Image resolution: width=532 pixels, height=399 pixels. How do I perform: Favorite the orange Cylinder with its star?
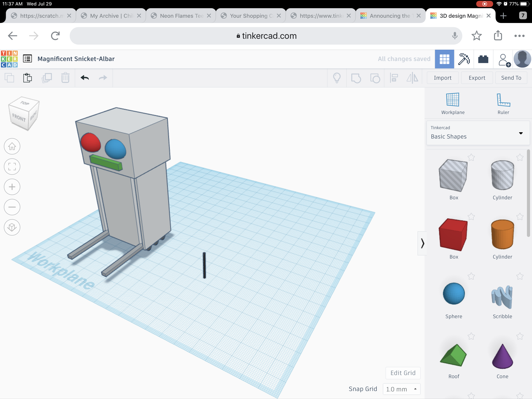520,217
